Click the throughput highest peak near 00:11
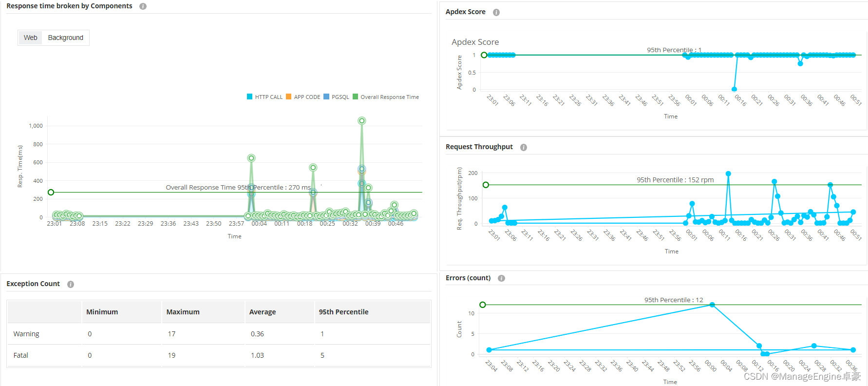868x386 pixels. point(729,174)
